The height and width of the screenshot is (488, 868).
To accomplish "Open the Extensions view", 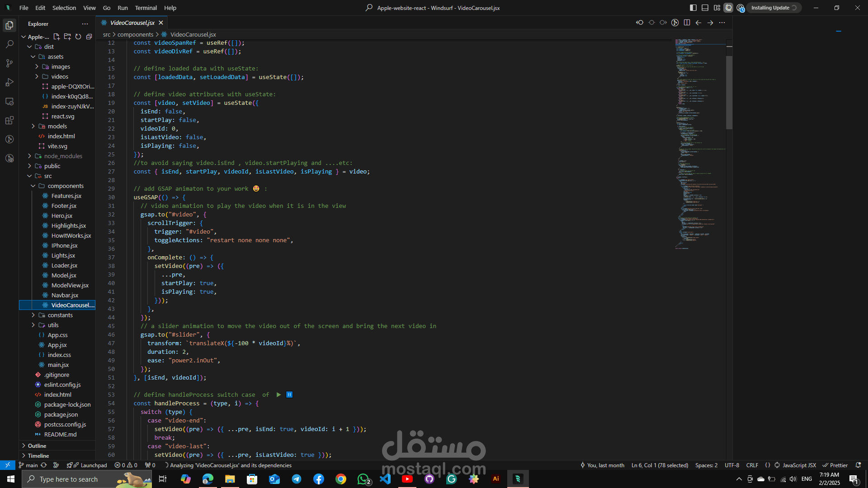I will (9, 120).
